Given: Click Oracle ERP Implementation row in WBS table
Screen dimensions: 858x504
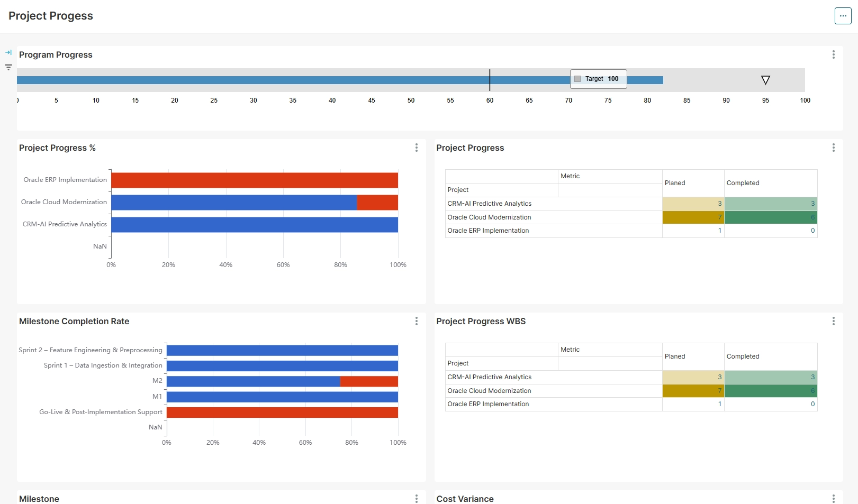Looking at the screenshot, I should click(488, 404).
